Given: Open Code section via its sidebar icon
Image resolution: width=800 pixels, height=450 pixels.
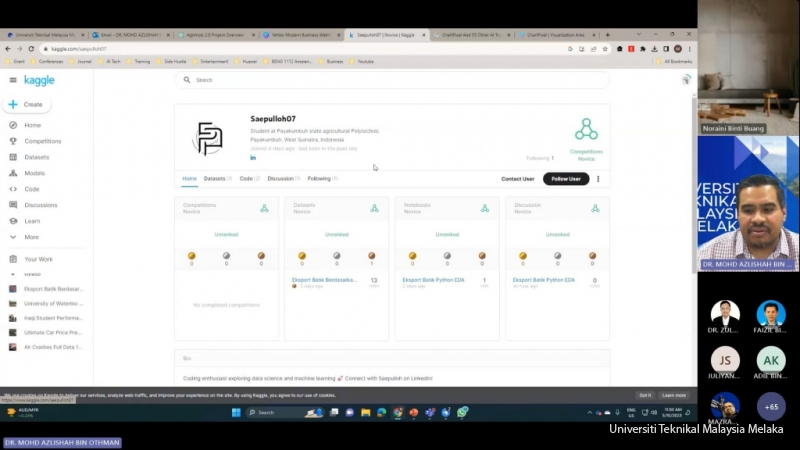Looking at the screenshot, I should click(13, 189).
